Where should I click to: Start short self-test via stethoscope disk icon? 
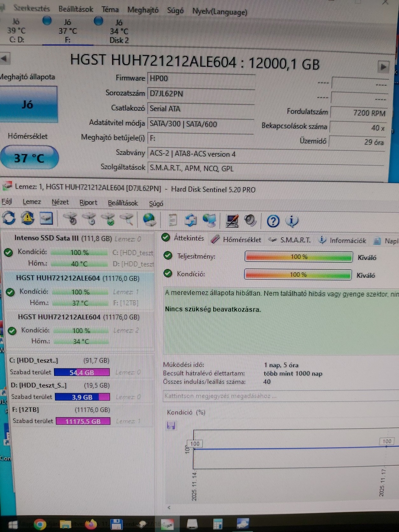click(x=70, y=219)
